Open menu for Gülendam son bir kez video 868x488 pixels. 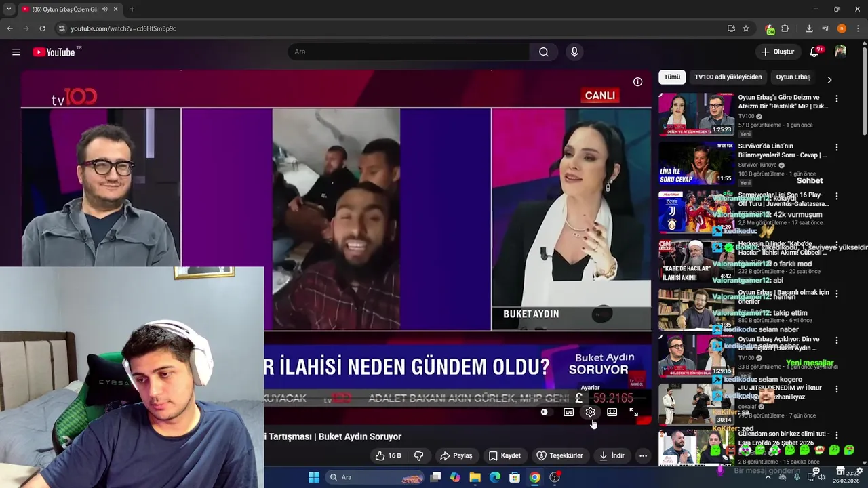point(836,435)
